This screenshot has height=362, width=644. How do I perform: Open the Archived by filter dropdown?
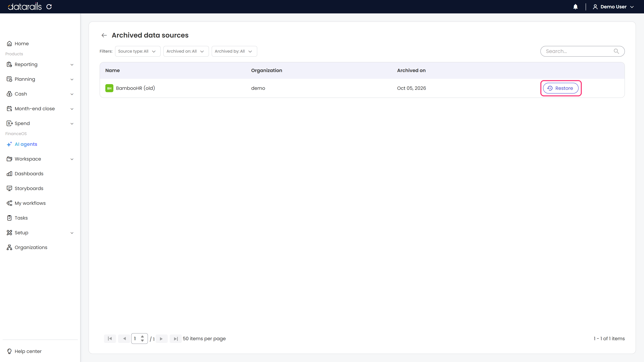(x=234, y=51)
